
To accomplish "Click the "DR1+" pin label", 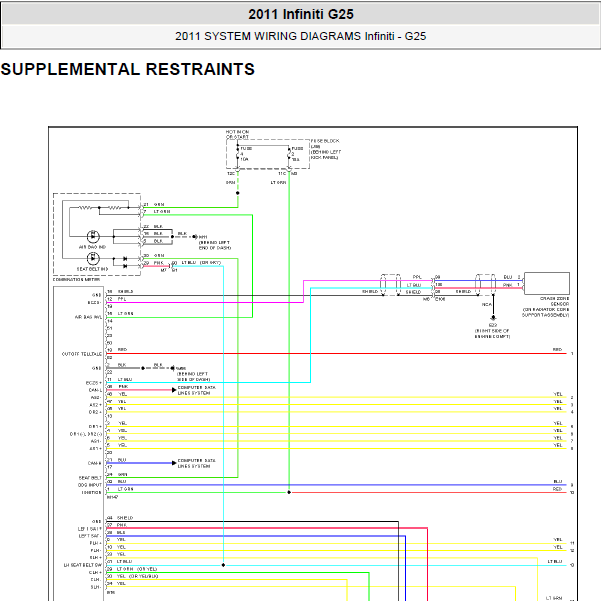I will 95,427.
